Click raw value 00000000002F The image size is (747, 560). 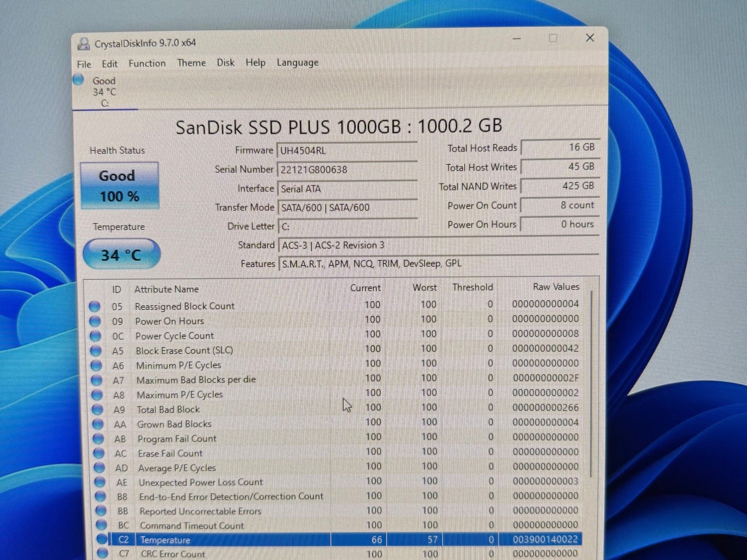[x=546, y=378]
